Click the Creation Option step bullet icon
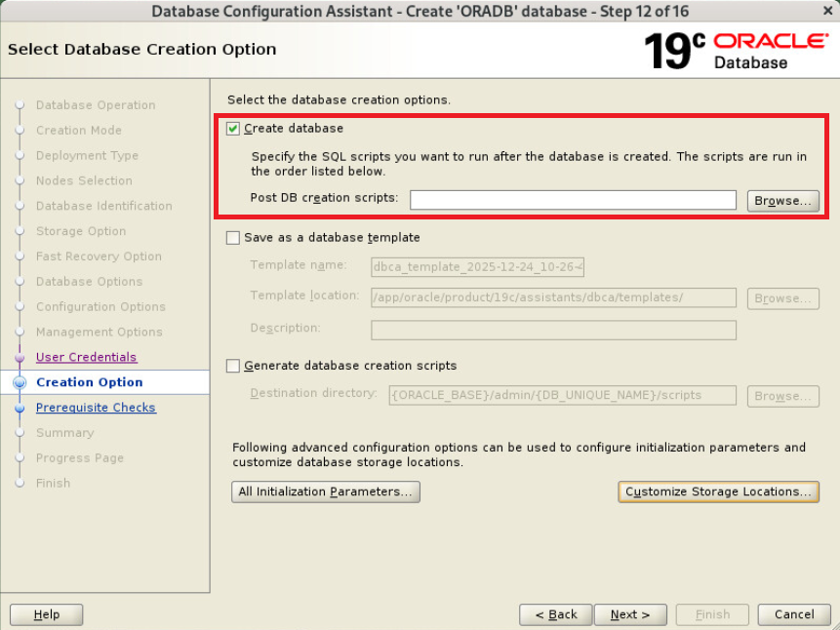The width and height of the screenshot is (840, 630). point(20,382)
